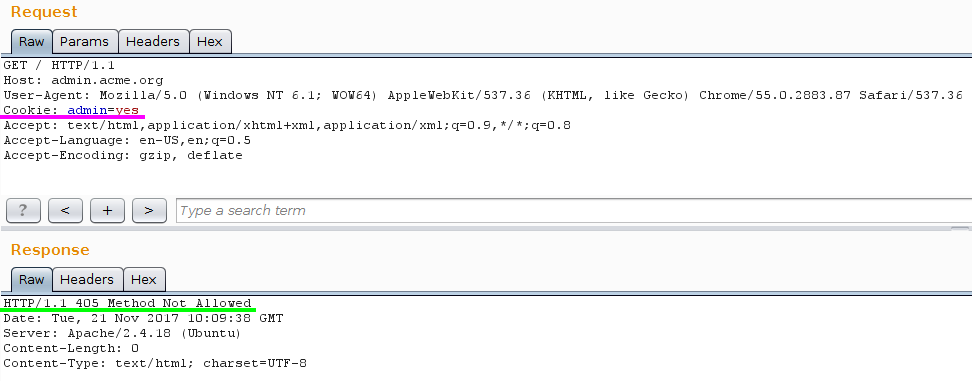Click the 405 Method Not Allowed status line
Viewport: 972px width, 381px height.
click(x=127, y=303)
